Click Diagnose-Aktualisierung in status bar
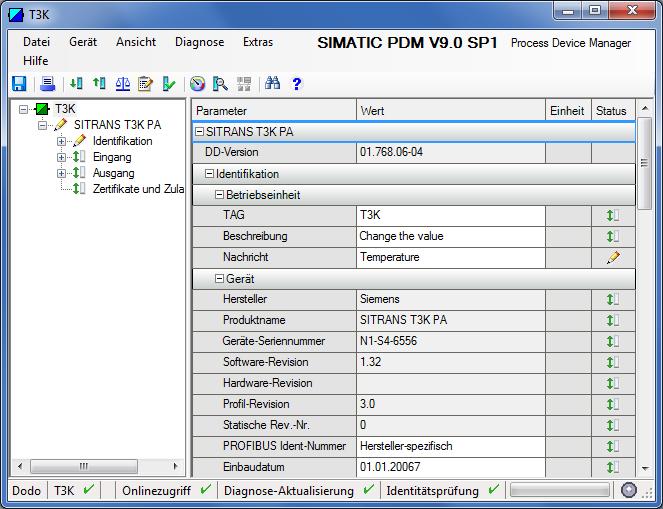 point(289,491)
